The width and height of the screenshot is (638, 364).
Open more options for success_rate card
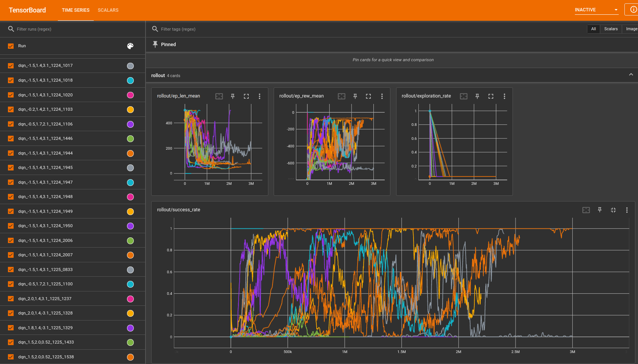(627, 210)
